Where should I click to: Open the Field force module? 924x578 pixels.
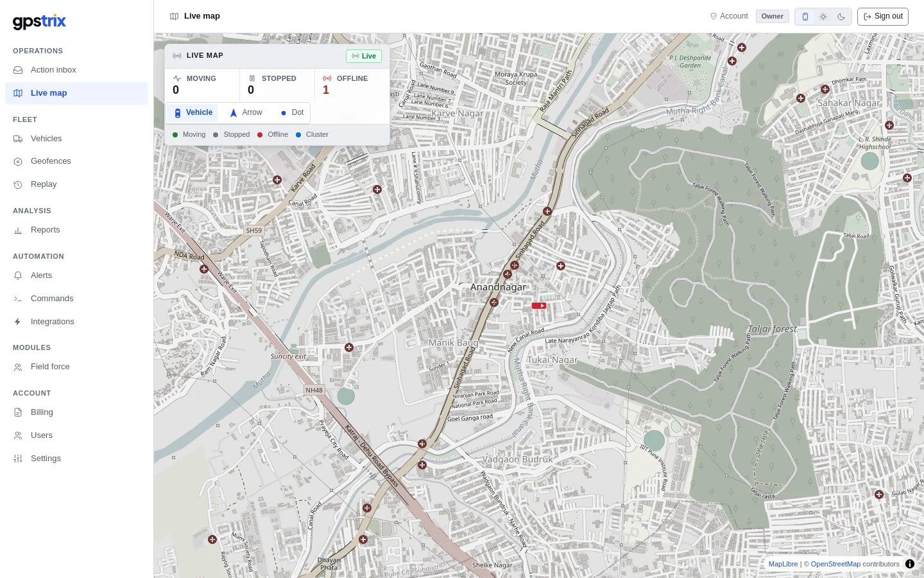tap(76, 367)
